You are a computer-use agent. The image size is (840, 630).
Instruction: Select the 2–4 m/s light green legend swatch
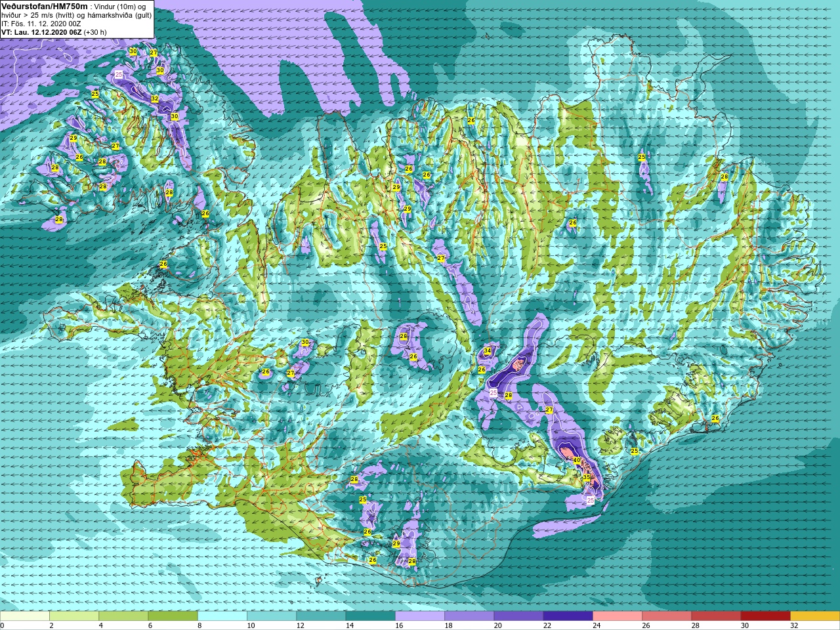point(74,616)
